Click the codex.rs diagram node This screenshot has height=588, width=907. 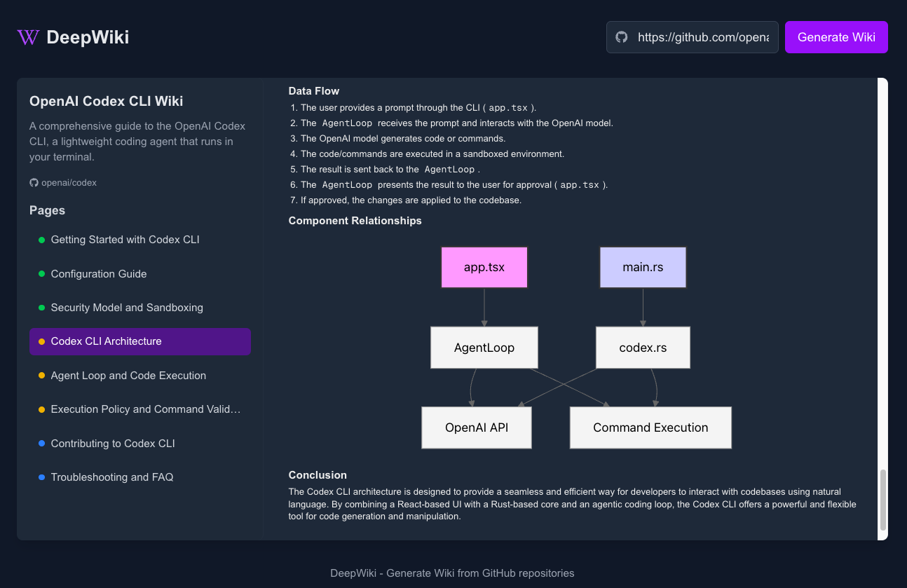[x=643, y=348]
